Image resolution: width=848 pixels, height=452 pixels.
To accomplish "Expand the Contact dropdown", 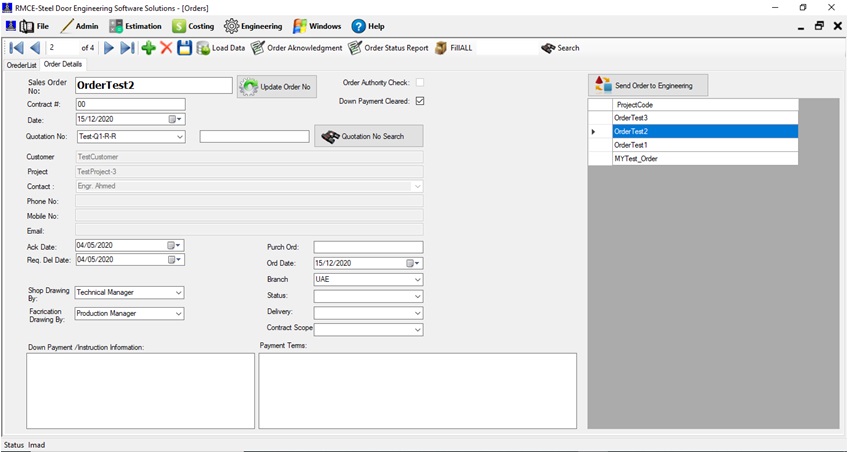I will pos(418,186).
